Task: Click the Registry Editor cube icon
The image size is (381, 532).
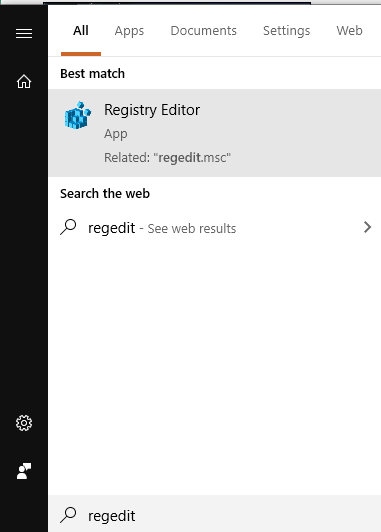Action: click(78, 115)
